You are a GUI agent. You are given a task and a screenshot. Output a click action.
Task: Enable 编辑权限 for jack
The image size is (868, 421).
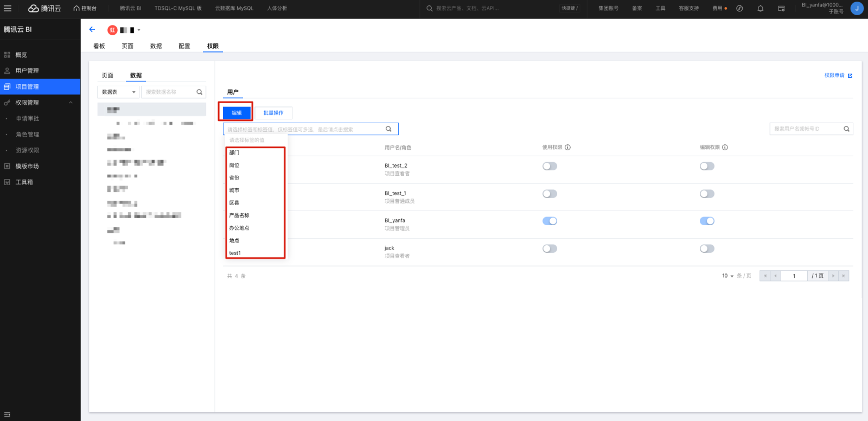coord(707,248)
